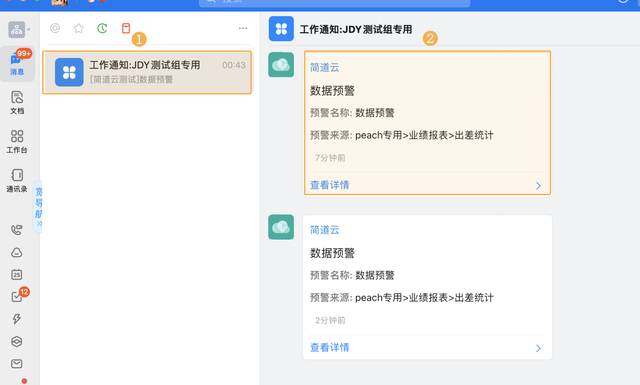Click the 00:43 timestamp in conversation row

(234, 65)
